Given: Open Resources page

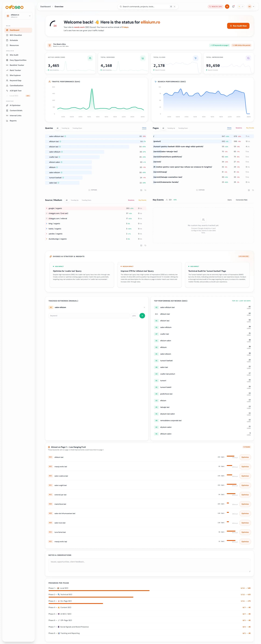Looking at the screenshot, I should point(18,46).
